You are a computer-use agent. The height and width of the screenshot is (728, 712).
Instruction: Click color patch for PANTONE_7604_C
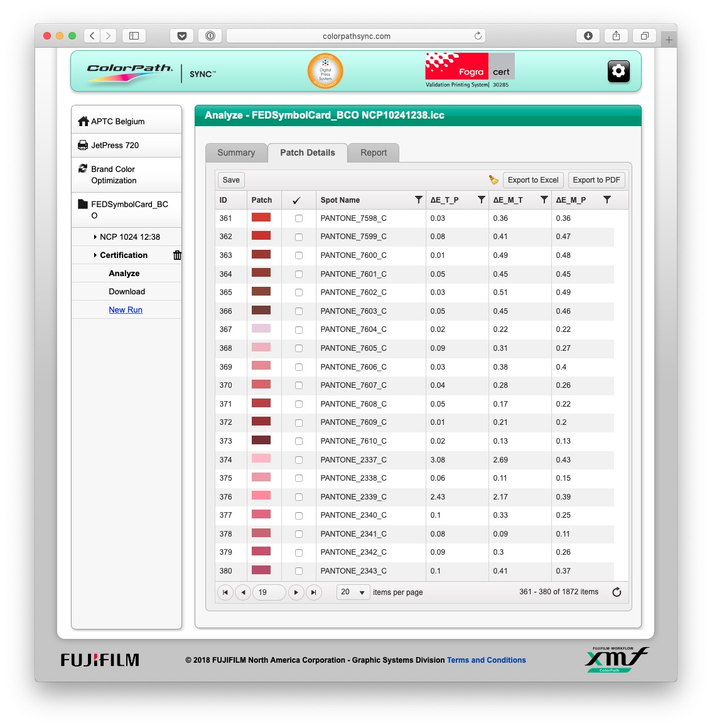pos(261,329)
